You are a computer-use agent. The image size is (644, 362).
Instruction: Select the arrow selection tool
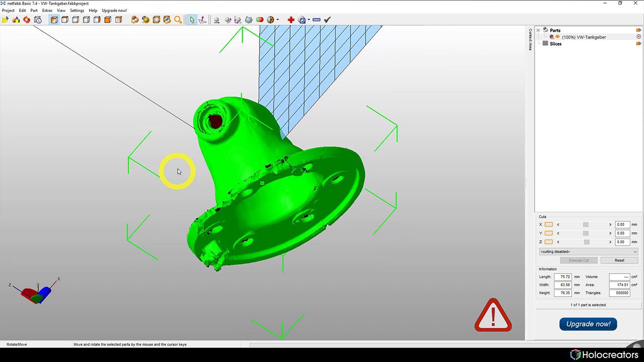click(192, 20)
